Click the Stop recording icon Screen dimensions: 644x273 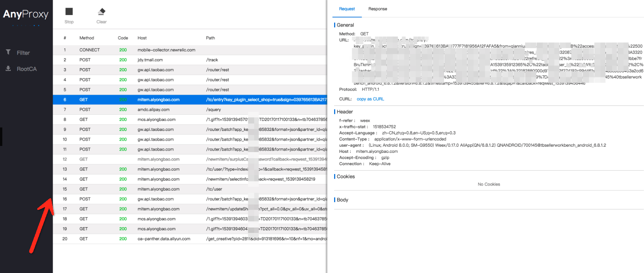point(69,12)
